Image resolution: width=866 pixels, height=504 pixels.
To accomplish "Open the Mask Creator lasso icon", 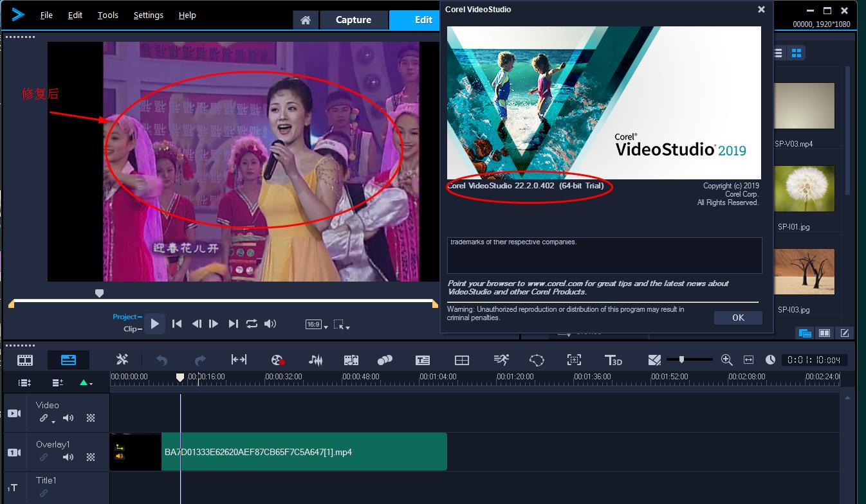I will pos(537,360).
